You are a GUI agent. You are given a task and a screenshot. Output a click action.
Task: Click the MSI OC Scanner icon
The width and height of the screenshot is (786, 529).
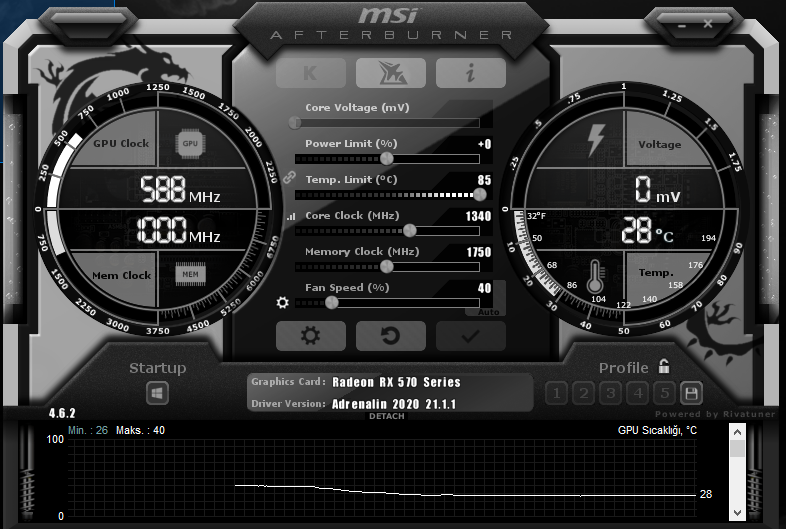tap(391, 73)
